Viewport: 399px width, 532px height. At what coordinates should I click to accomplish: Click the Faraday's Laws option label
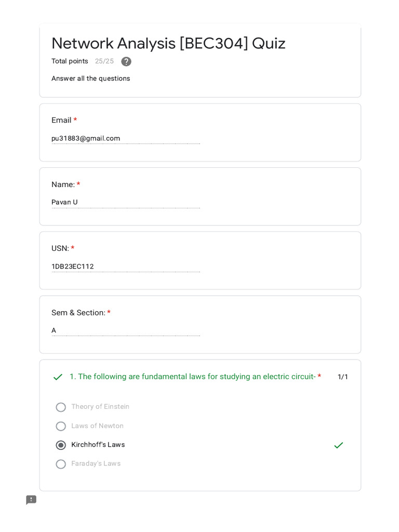(x=96, y=463)
